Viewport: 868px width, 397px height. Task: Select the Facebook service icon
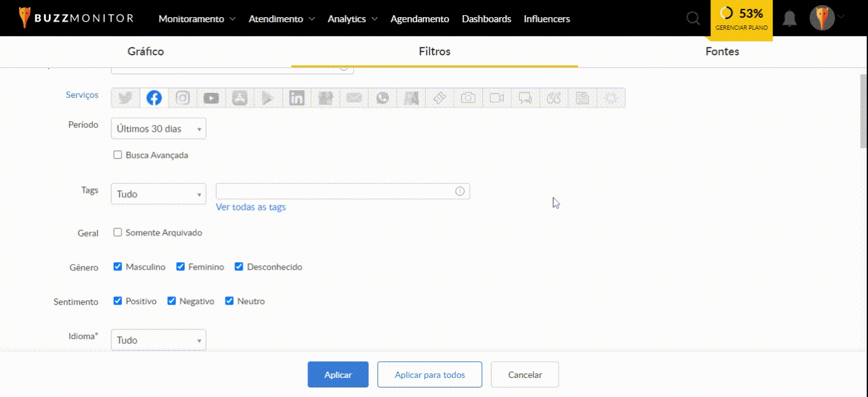click(154, 98)
